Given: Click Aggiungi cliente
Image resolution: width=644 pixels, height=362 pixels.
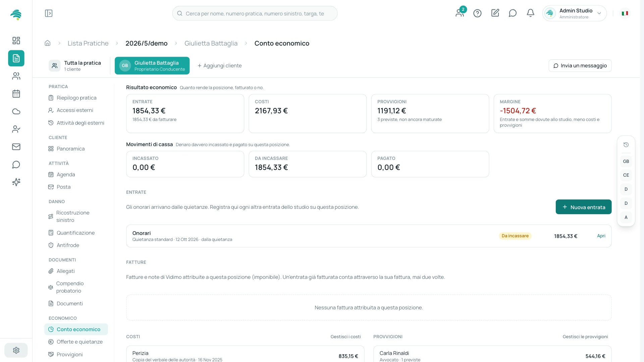Looking at the screenshot, I should (219, 66).
